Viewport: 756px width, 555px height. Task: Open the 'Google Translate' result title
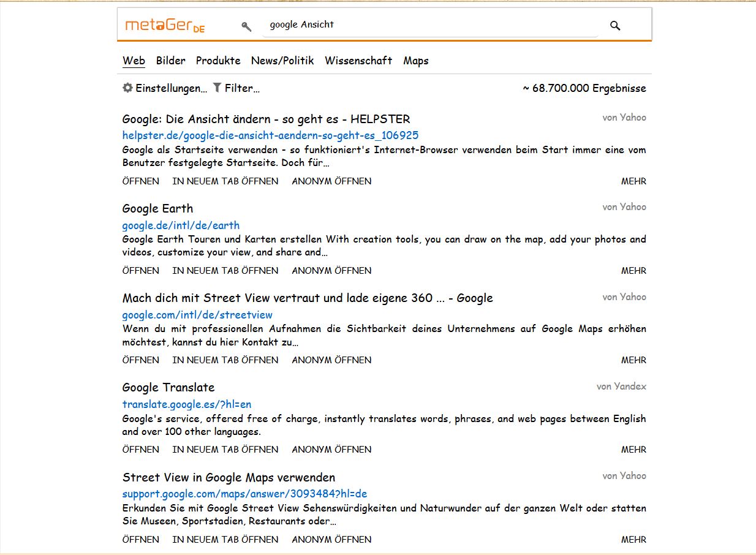[168, 387]
